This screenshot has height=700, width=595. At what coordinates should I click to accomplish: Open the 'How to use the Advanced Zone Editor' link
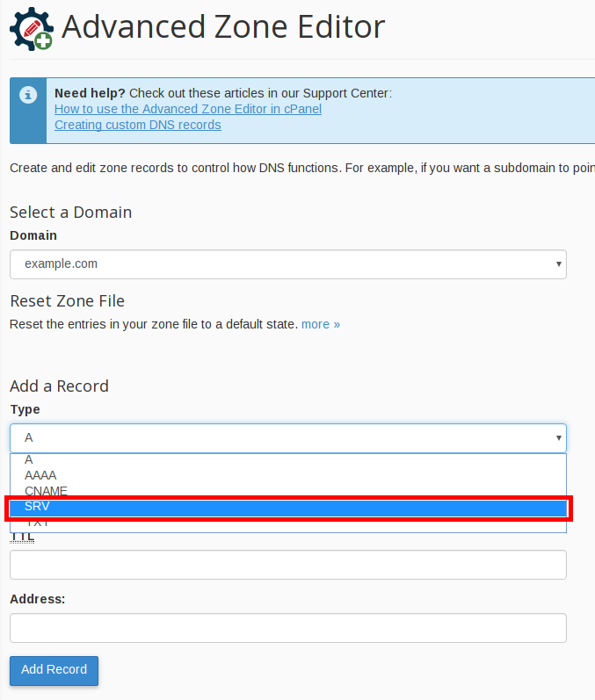[187, 109]
